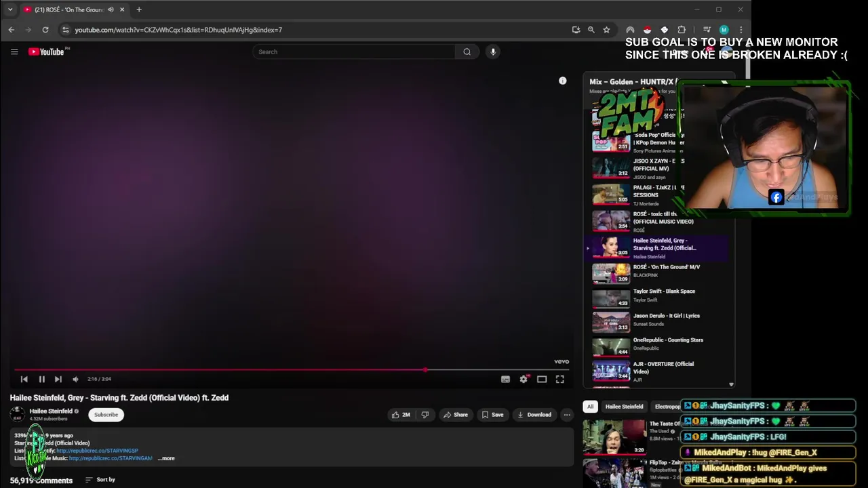Open the FlipTop suggested video thumbnail
This screenshot has width=868, height=488.
[614, 473]
